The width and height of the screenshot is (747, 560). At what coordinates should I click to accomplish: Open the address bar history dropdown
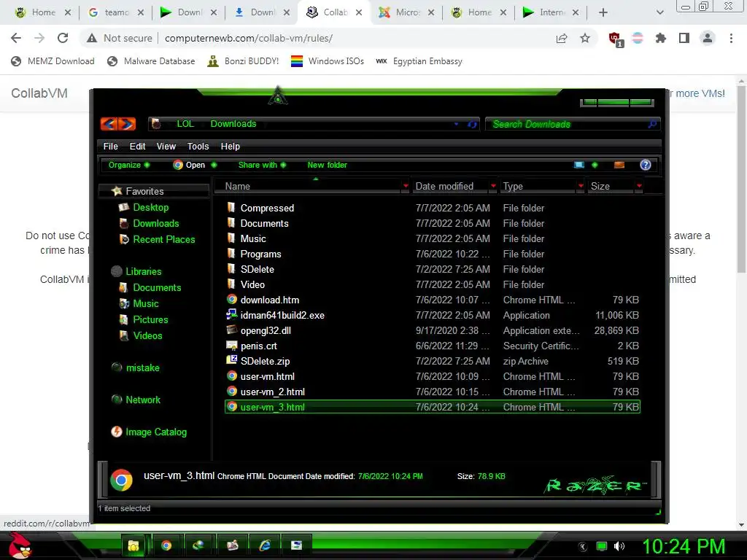pos(456,124)
